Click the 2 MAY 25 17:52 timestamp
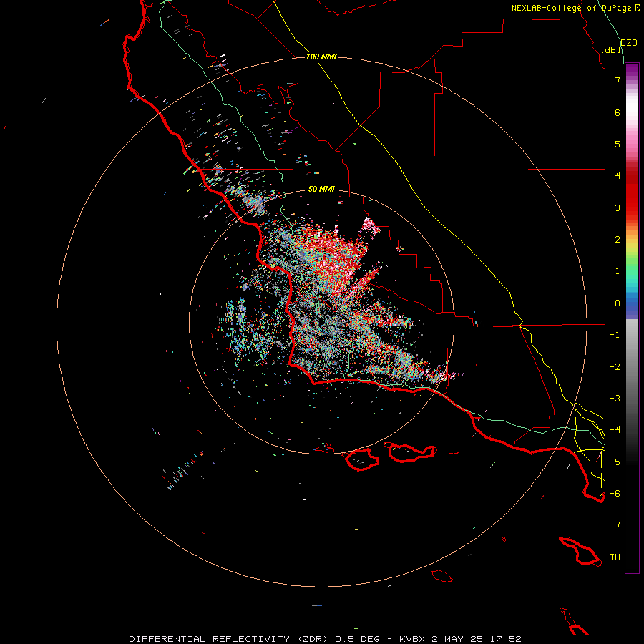 pyautogui.click(x=477, y=639)
